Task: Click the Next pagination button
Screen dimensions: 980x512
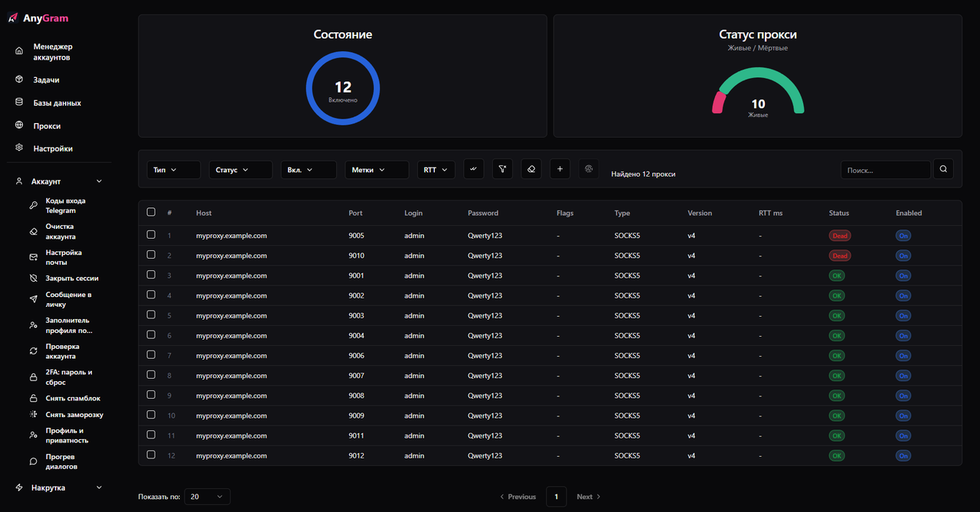Action: [x=589, y=497]
